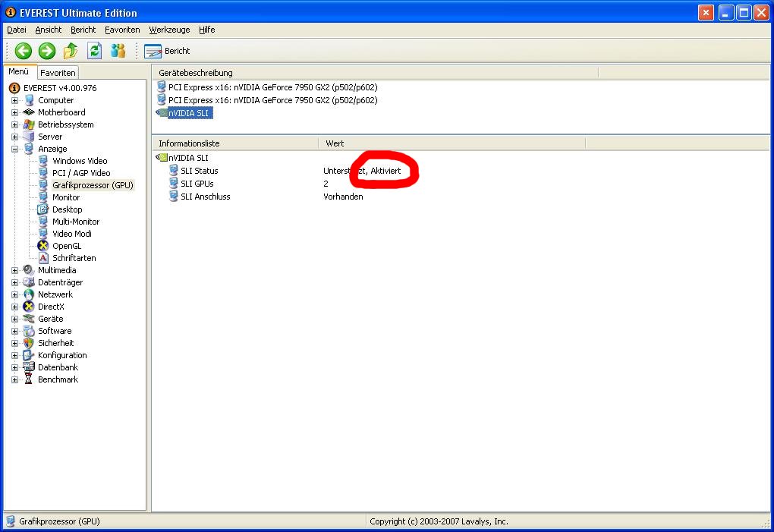This screenshot has width=774, height=532.
Task: Click the Schriftarten font icon
Action: pyautogui.click(x=43, y=258)
